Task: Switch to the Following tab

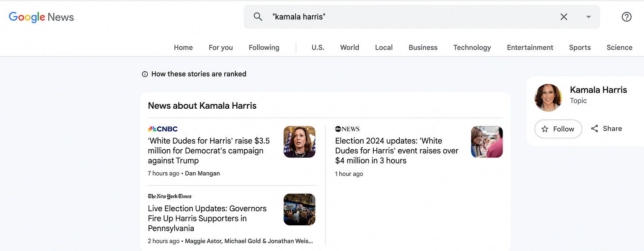Action: coord(264,47)
